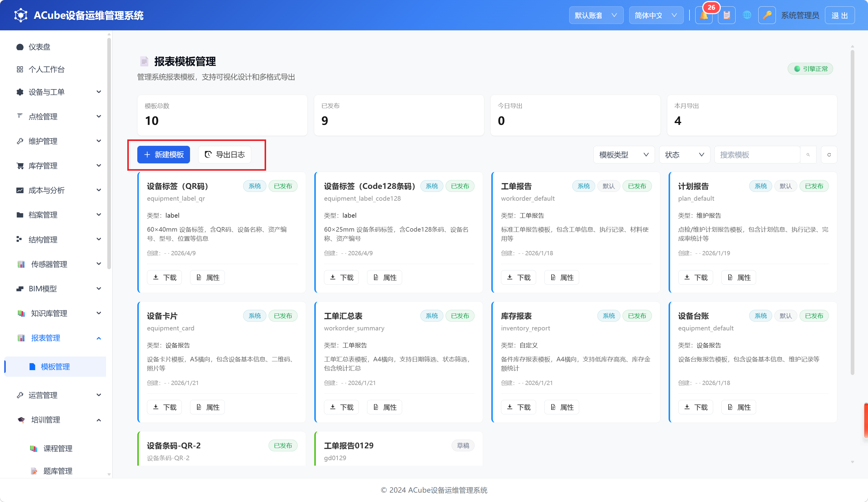Viewport: 868px width, 502px height.
Task: Open the 状态 filter dropdown
Action: click(x=684, y=155)
